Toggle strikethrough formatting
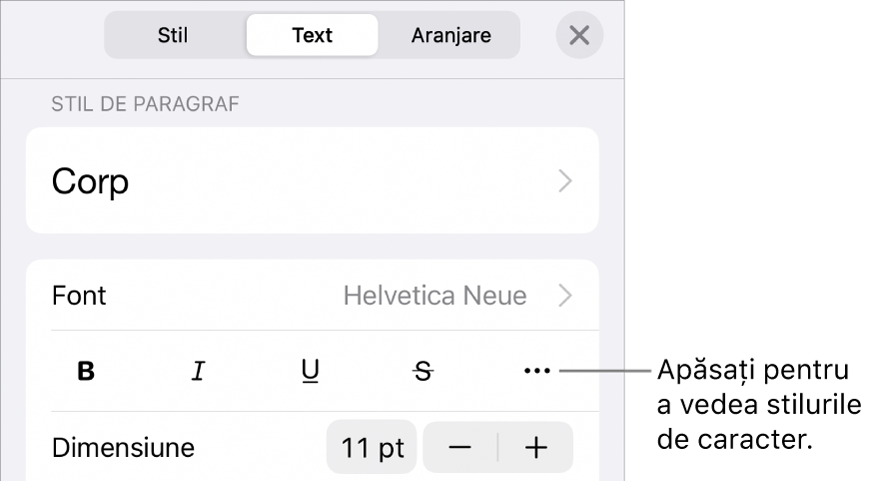870x481 pixels. 423,371
